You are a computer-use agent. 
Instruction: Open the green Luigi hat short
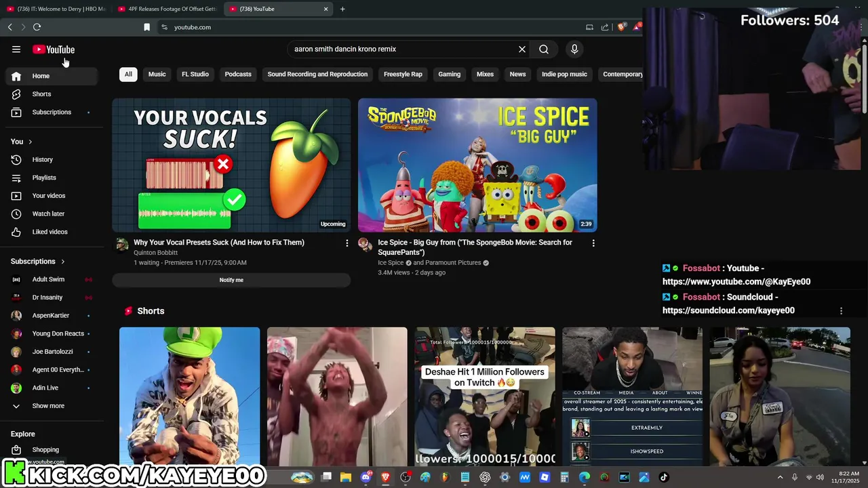click(189, 396)
